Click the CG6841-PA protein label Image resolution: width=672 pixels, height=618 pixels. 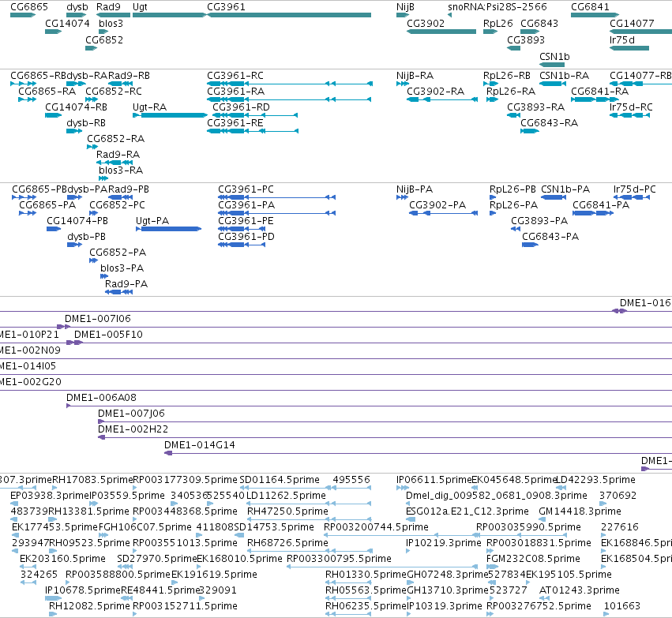click(x=601, y=205)
